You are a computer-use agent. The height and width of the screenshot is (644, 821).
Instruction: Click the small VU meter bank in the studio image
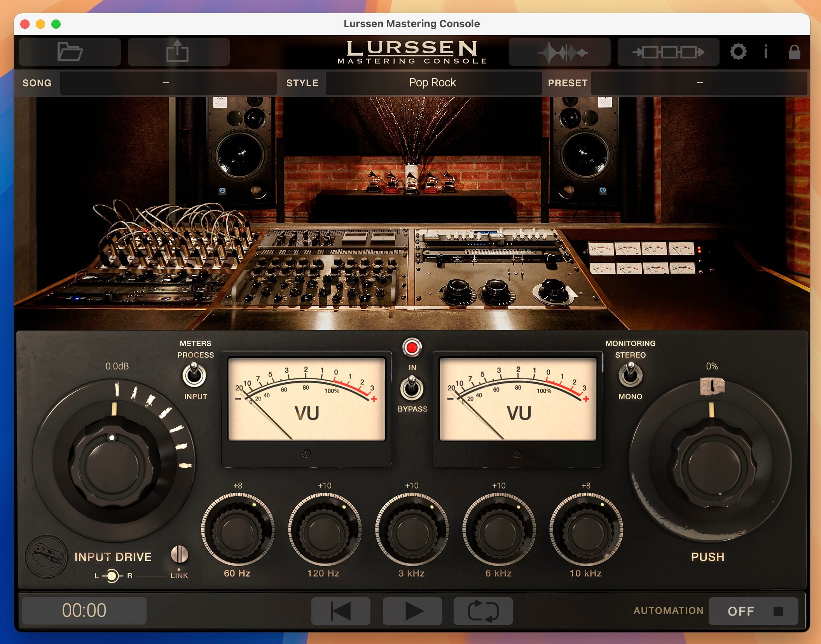click(x=641, y=257)
